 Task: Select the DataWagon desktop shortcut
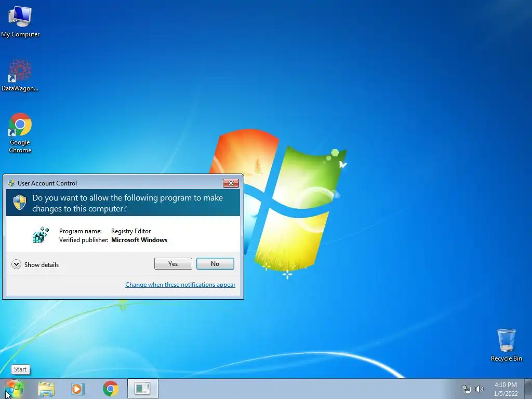click(x=20, y=76)
